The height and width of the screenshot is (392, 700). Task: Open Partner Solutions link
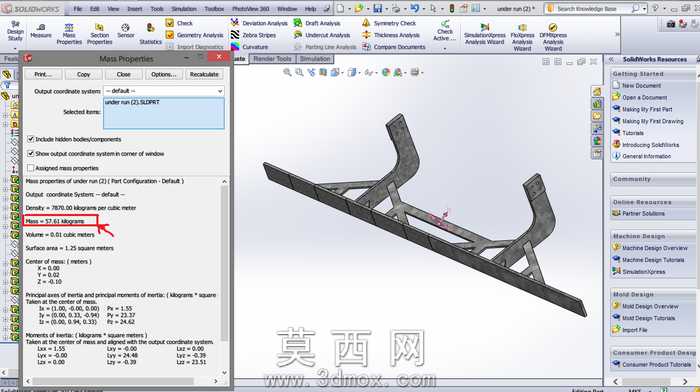coord(643,213)
